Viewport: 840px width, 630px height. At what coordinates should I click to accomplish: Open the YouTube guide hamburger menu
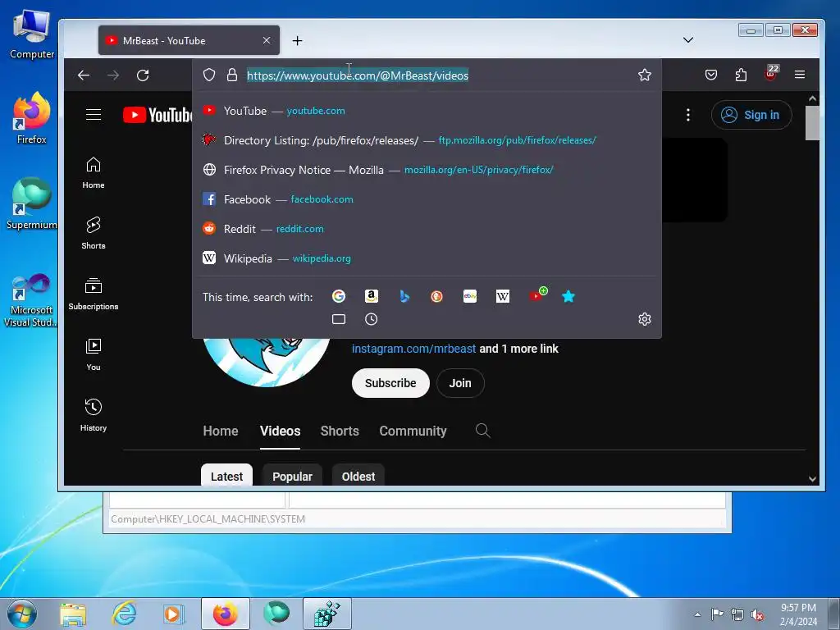click(x=94, y=114)
